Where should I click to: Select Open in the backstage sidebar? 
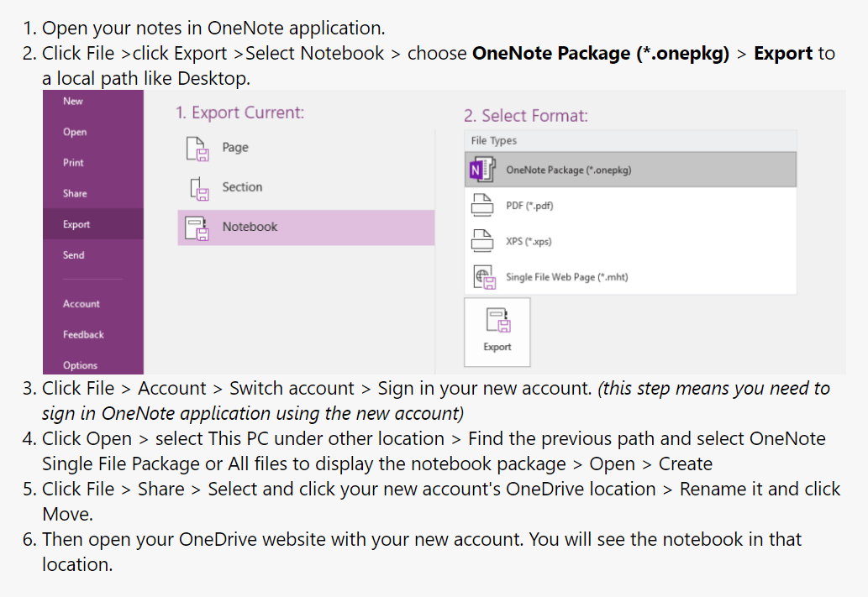(75, 132)
